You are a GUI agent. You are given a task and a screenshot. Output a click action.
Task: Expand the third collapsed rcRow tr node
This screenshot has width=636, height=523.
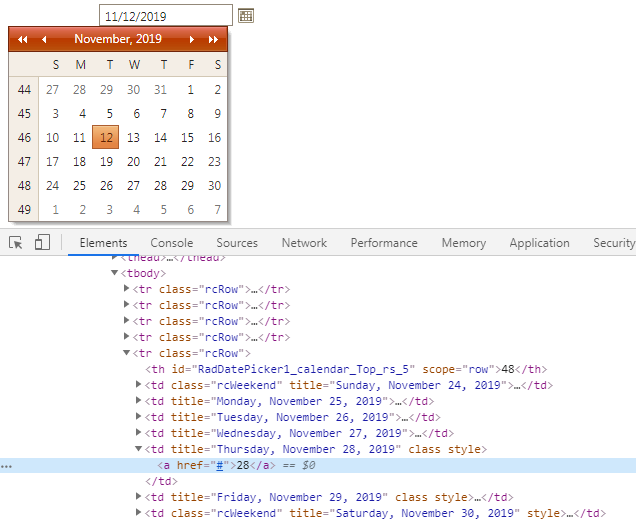click(x=126, y=321)
